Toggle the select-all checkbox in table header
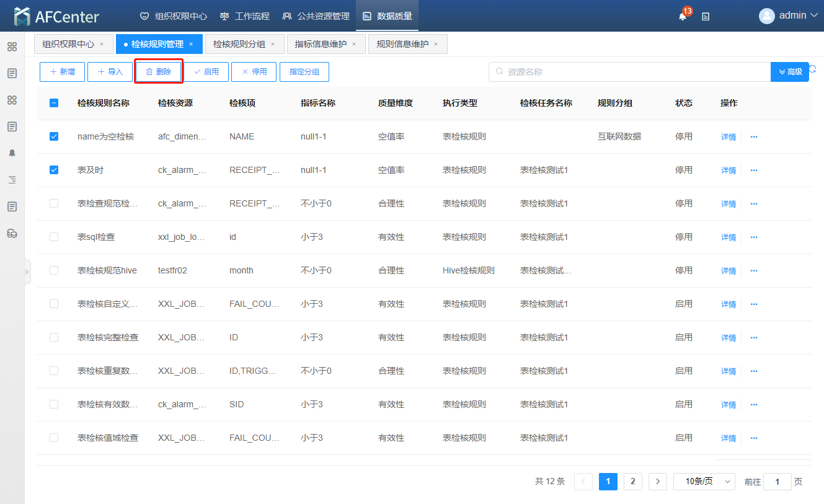 tap(54, 103)
